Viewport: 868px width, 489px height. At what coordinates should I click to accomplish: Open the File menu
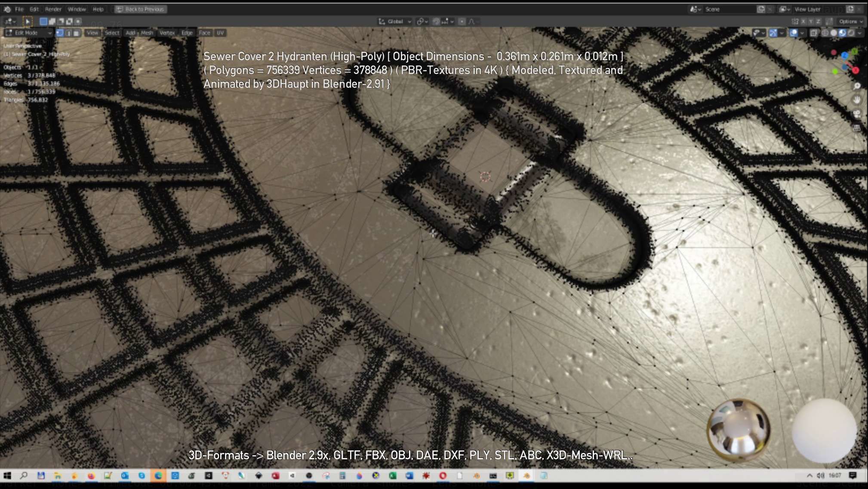(19, 9)
